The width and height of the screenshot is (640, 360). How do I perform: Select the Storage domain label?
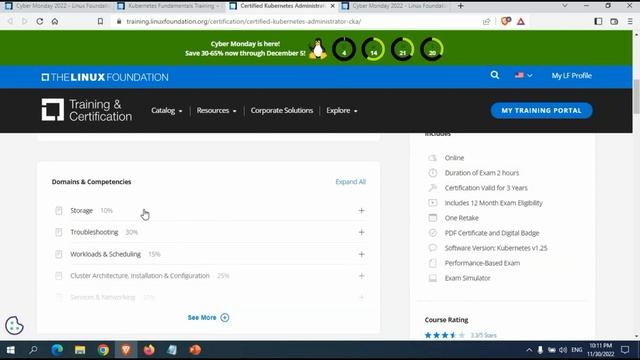81,211
